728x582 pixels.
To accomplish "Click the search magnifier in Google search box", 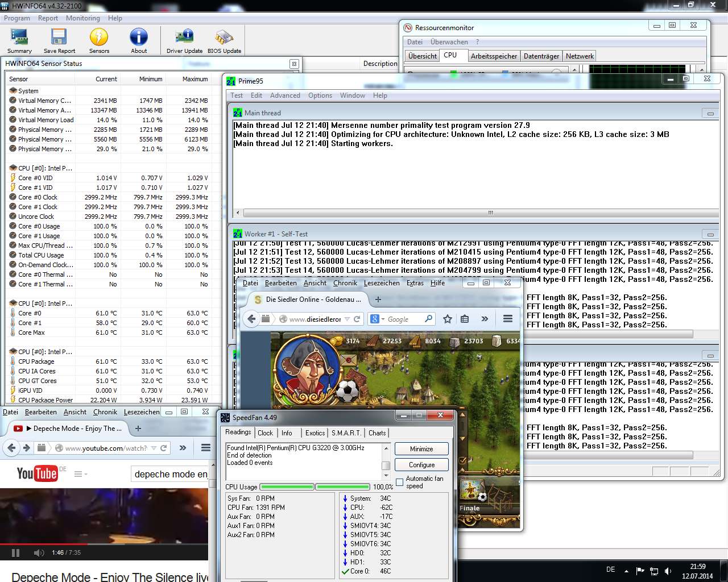I will [x=428, y=319].
